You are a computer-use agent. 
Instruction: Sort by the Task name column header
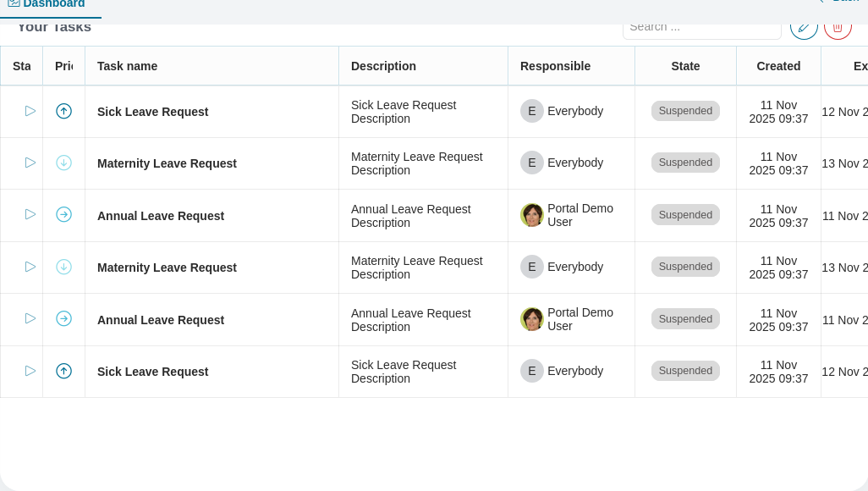point(127,65)
